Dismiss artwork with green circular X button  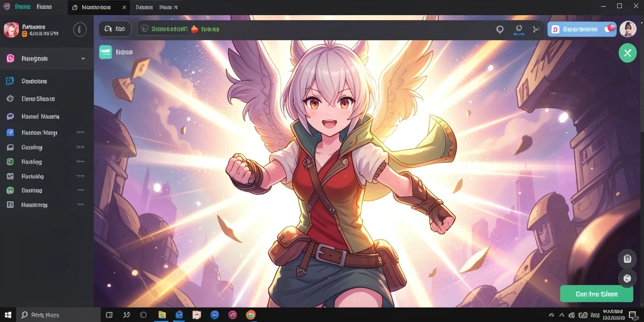point(627,53)
